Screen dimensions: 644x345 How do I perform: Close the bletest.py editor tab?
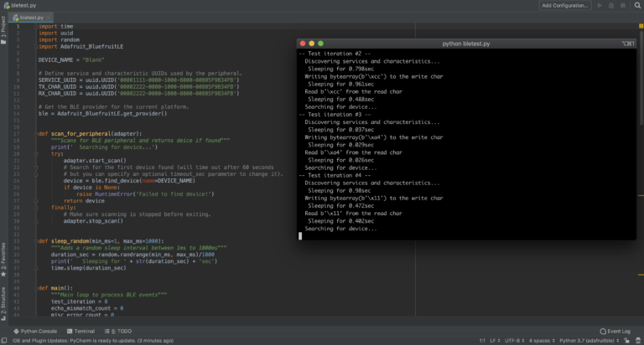point(47,16)
